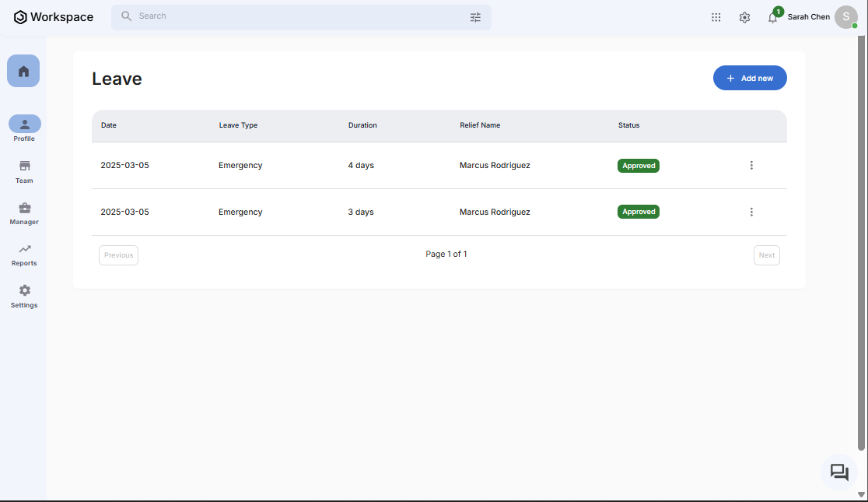The image size is (868, 502).
Task: Open actions menu for 4 days leave
Action: [751, 165]
